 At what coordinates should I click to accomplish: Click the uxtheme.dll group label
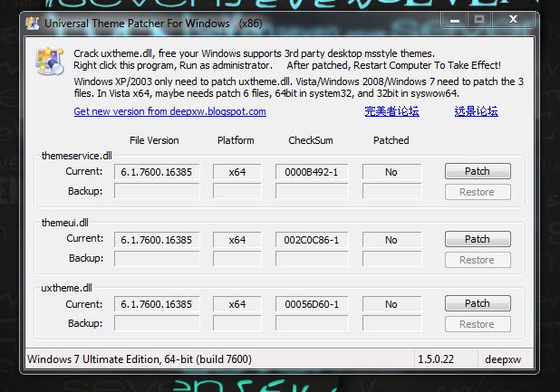(x=66, y=288)
